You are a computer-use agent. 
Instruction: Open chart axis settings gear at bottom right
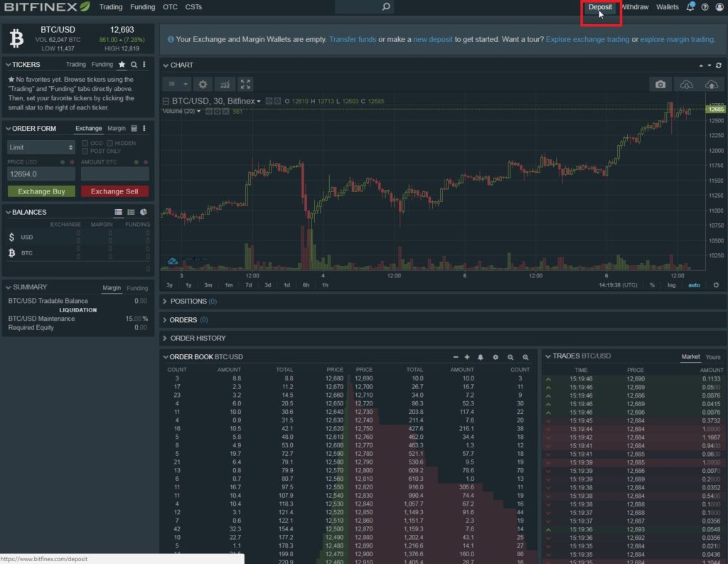(716, 284)
